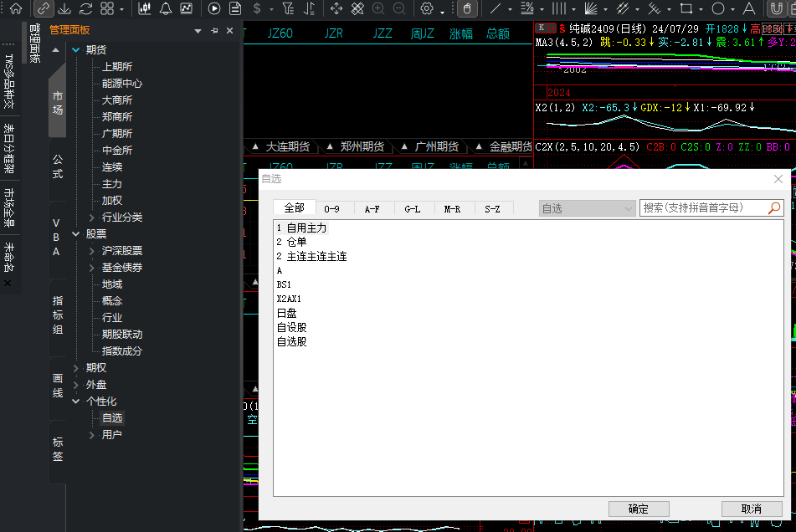Expand the 沪深股票 tree node
The image size is (796, 532).
tap(92, 251)
